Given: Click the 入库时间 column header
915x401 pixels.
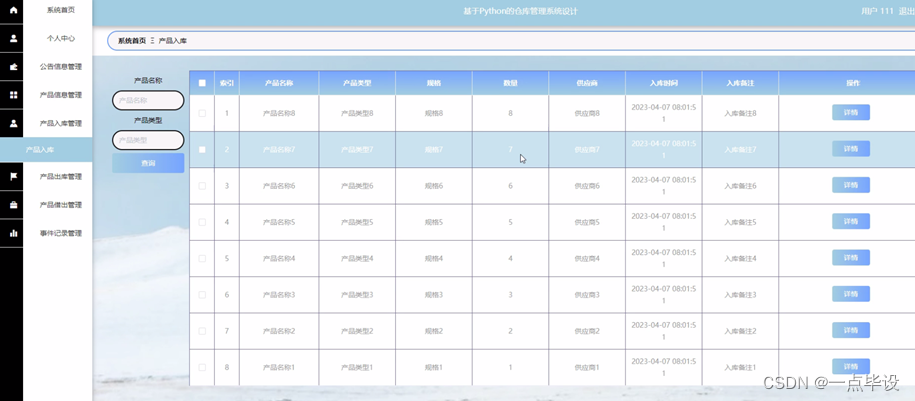Looking at the screenshot, I should pos(663,83).
